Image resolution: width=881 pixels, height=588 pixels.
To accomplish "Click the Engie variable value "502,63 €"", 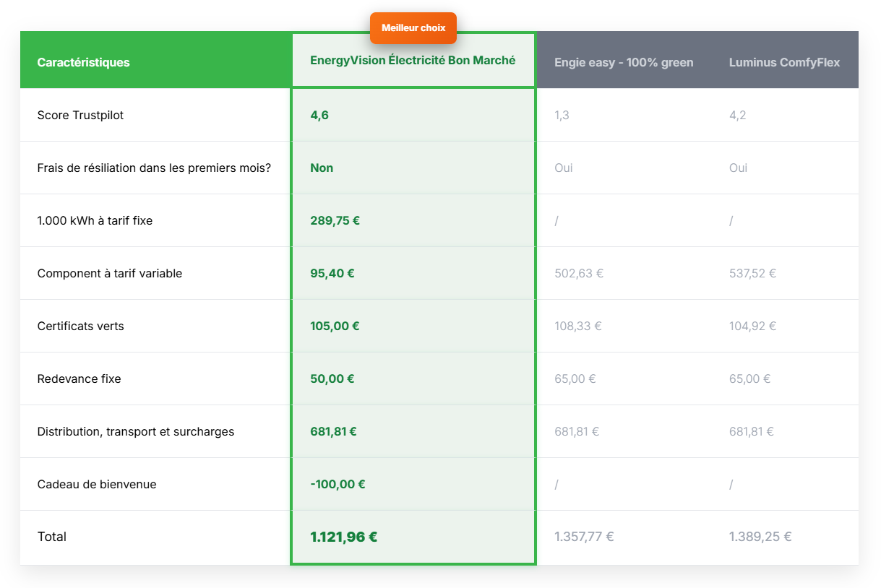I will point(579,273).
